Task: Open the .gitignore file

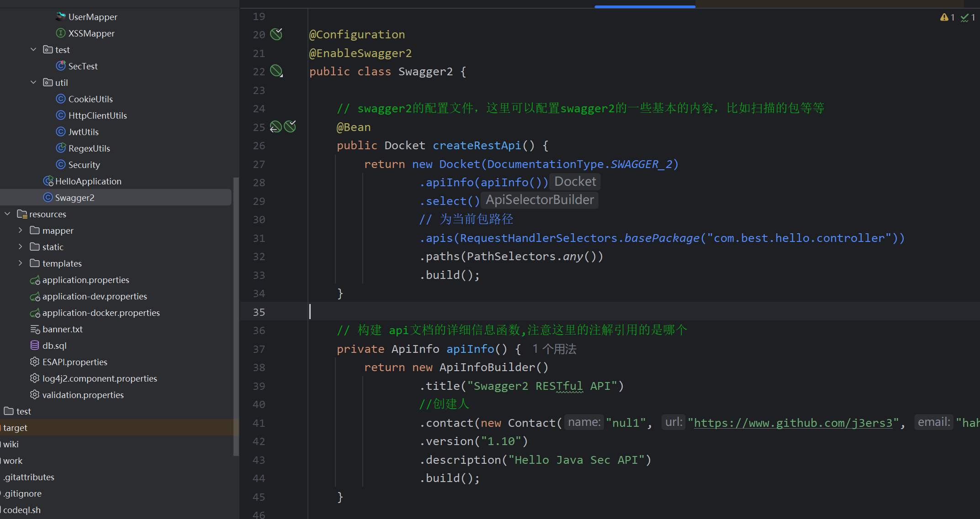Action: [22, 493]
